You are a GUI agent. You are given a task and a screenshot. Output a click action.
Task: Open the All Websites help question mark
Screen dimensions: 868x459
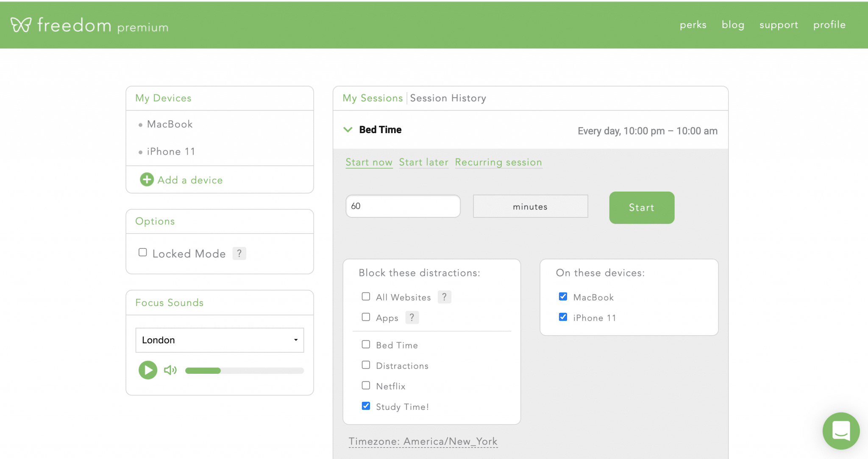click(x=444, y=297)
